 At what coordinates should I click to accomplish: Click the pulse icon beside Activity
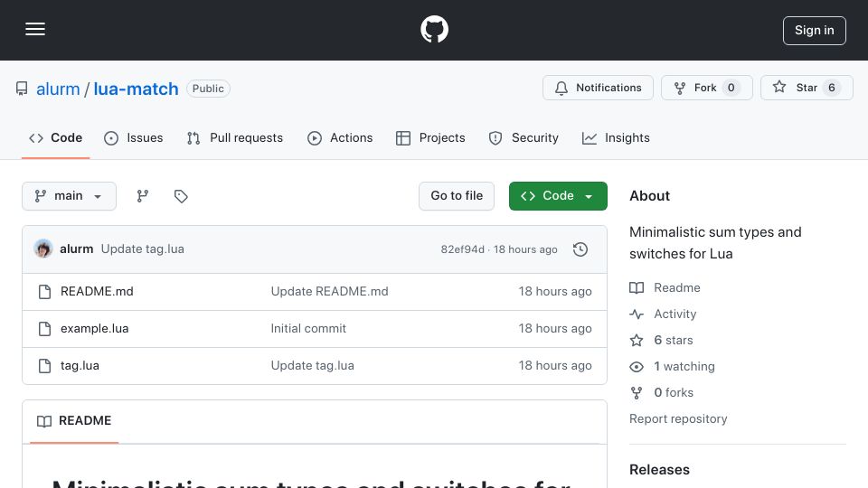point(637,314)
